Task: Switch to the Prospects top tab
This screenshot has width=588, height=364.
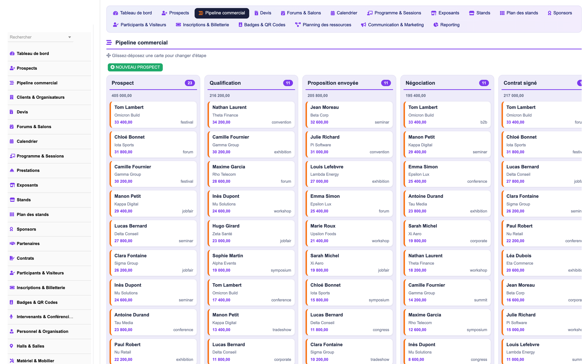Action: 175,13
